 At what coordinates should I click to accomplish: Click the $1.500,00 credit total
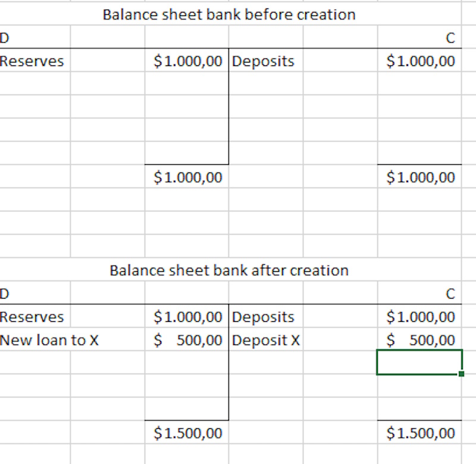(x=419, y=432)
